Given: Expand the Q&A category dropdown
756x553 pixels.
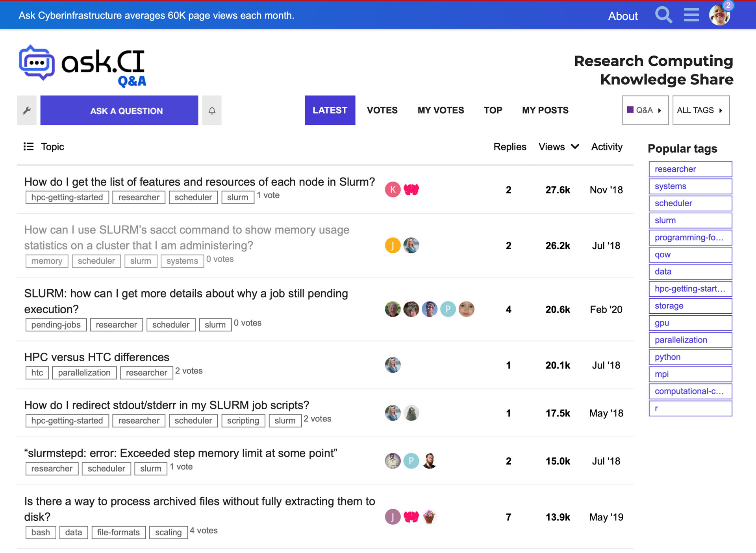Looking at the screenshot, I should [645, 111].
